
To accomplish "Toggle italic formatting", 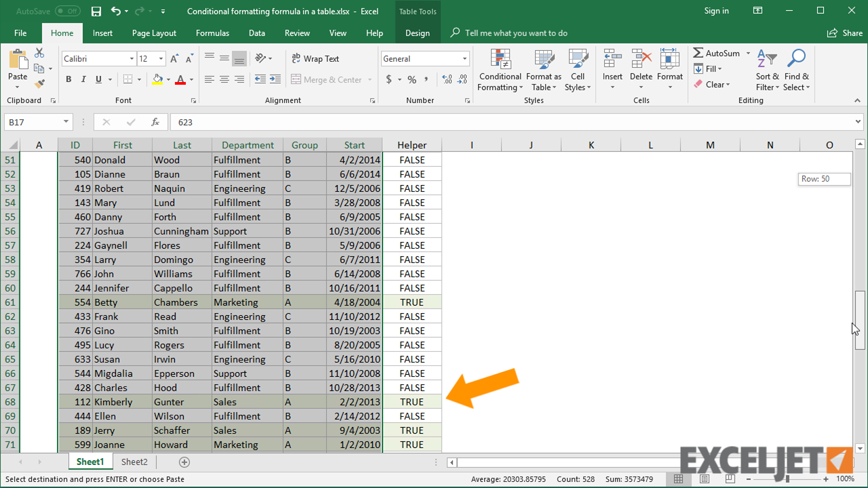I will click(82, 79).
